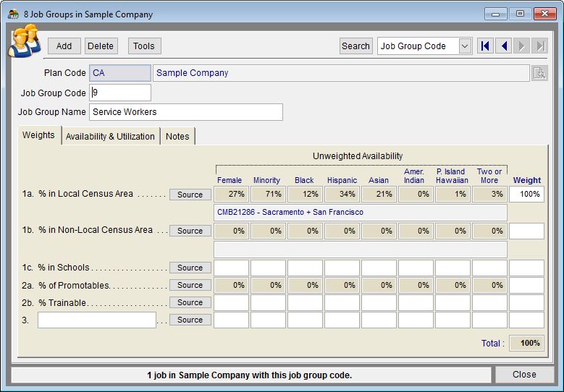Click the Female field for 1c Schools
The image size is (564, 392).
tap(231, 268)
